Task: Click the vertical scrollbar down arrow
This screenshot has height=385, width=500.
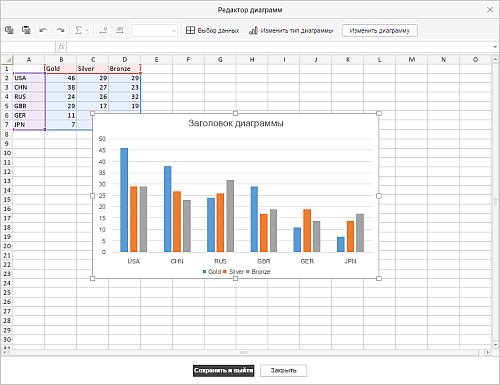Action: coord(495,345)
